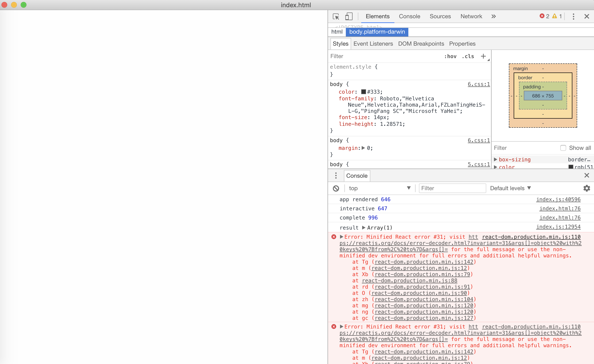Screen dimensions: 594x364
Task: Select the inspect element cursor tool
Action: (x=335, y=16)
